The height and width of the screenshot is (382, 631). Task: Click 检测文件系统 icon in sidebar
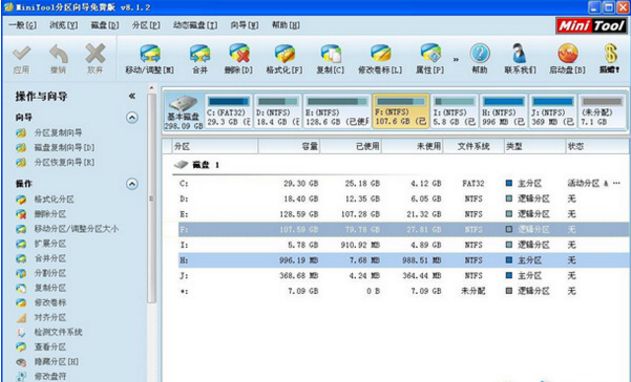tap(21, 332)
